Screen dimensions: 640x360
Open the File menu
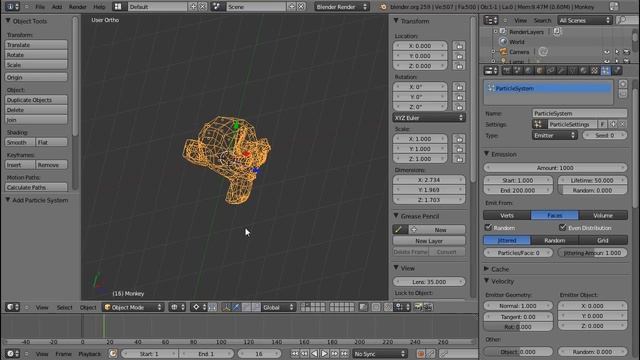pos(40,7)
